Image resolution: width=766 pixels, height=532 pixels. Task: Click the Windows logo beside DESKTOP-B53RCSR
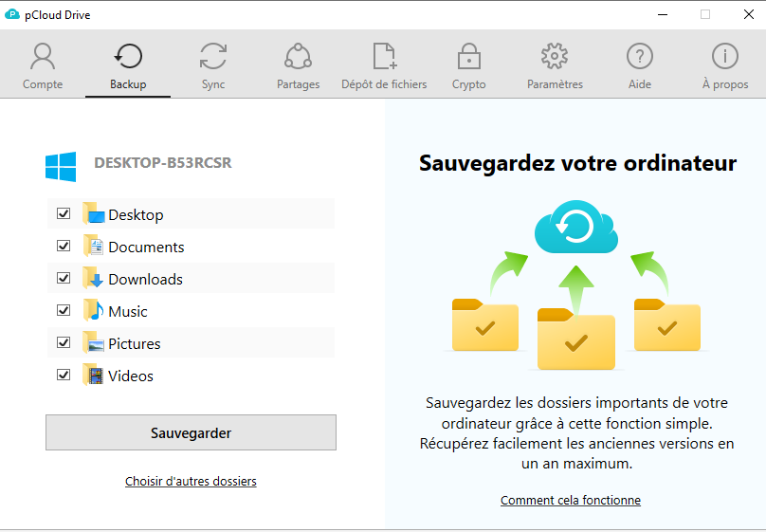click(x=61, y=167)
